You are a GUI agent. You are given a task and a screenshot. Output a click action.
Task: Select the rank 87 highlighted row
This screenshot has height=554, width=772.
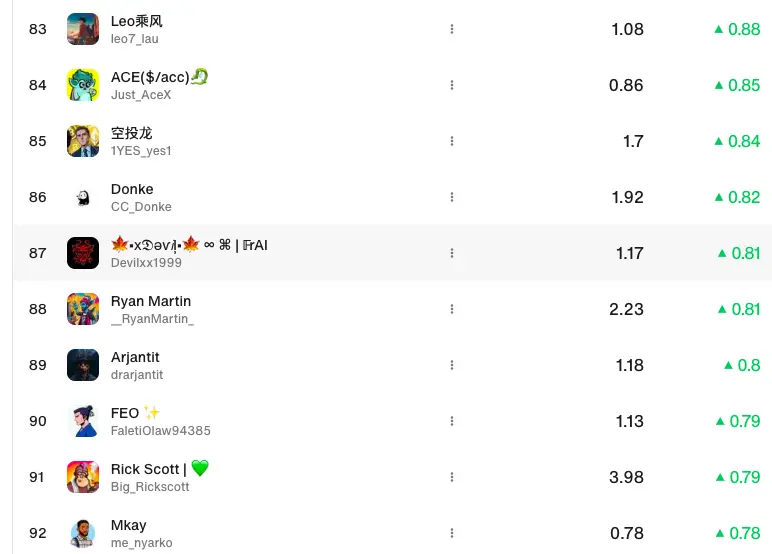point(392,253)
